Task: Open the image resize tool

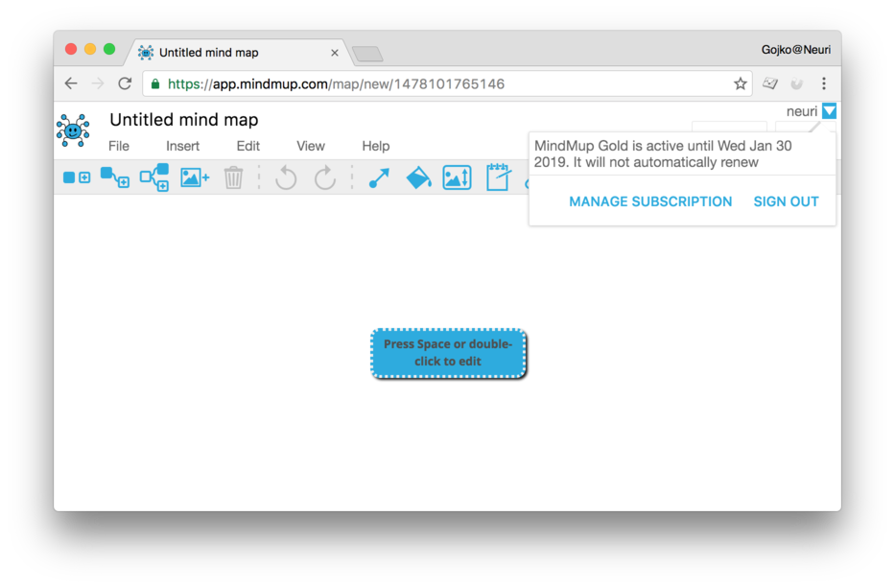Action: [x=458, y=177]
